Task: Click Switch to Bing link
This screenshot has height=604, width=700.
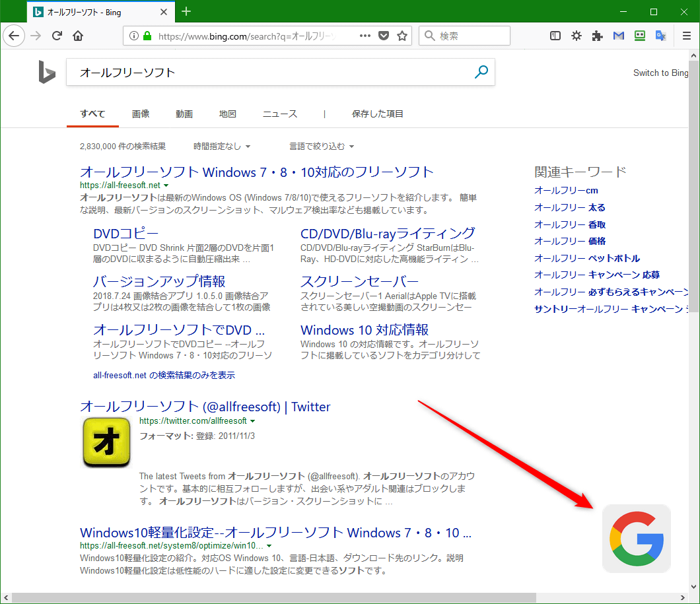Action: point(660,73)
